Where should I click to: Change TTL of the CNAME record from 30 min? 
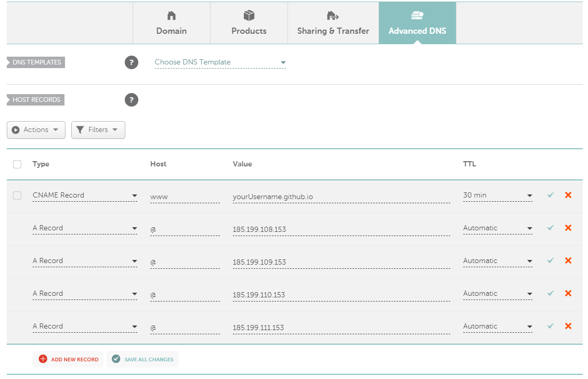tap(497, 195)
